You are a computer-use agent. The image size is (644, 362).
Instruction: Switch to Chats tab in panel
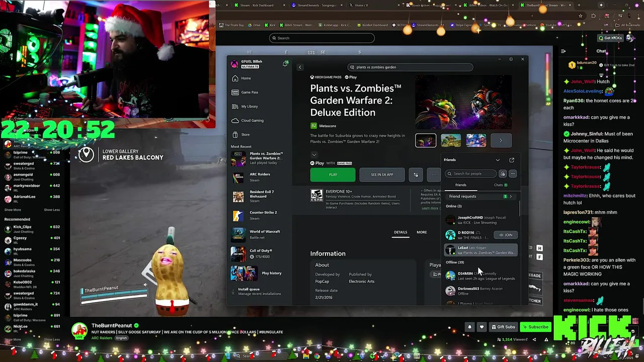[500, 185]
